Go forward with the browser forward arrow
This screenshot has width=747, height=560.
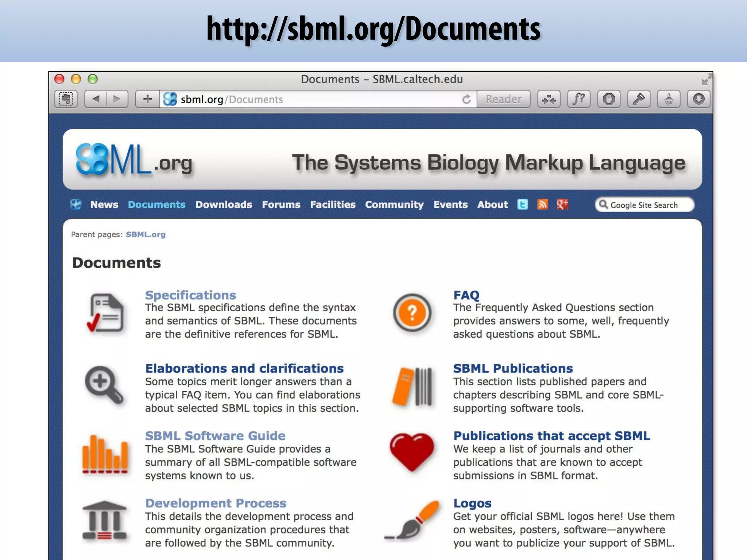117,99
